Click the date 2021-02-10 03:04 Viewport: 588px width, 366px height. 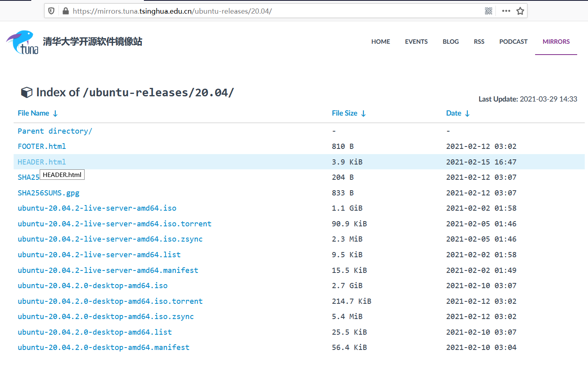(481, 348)
